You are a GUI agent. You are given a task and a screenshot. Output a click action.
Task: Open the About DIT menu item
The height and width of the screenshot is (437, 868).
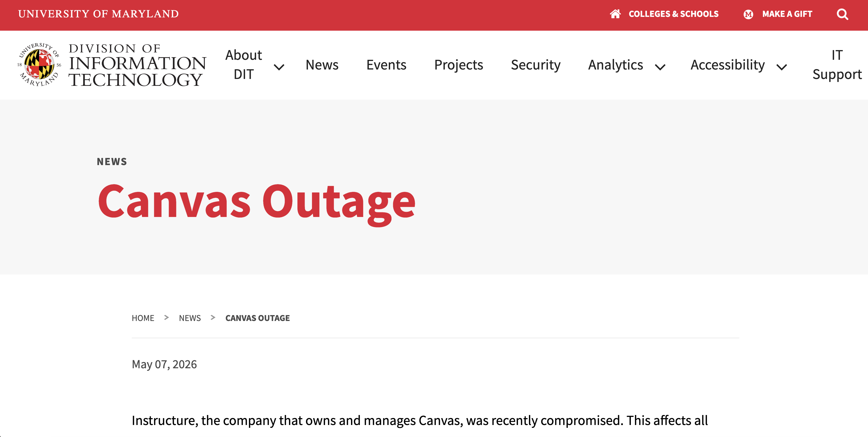pos(244,65)
